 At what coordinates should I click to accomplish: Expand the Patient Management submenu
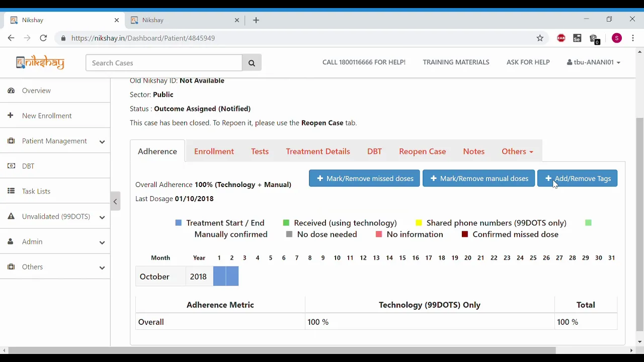[102, 142]
